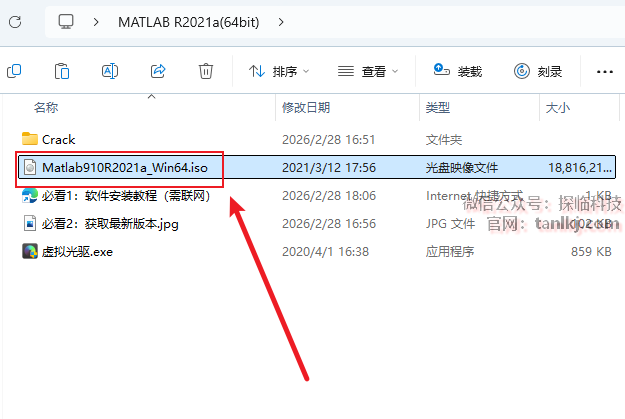Expand chevron after MATLAB R2021a(64bit) breadcrumb

click(x=281, y=22)
